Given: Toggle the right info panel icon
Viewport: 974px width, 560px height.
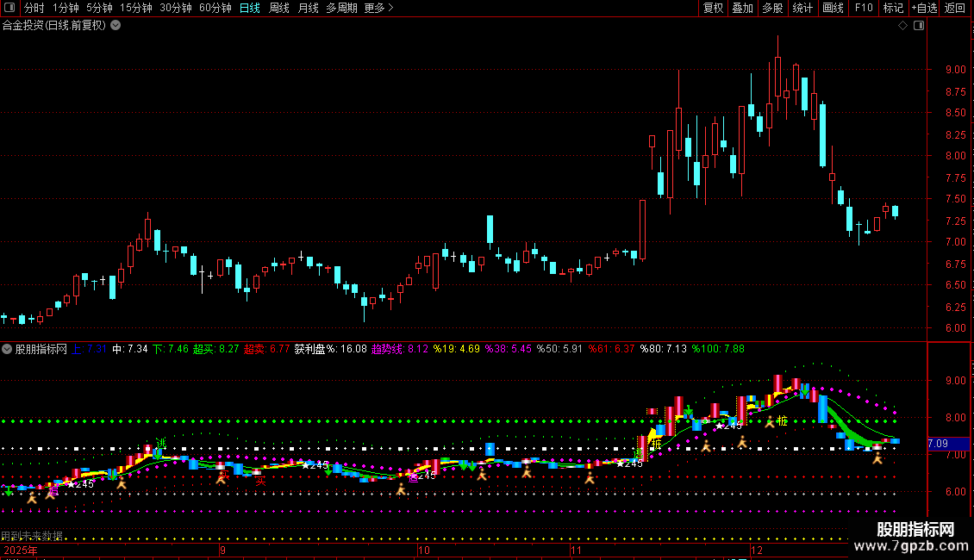Looking at the screenshot, I should [x=919, y=26].
